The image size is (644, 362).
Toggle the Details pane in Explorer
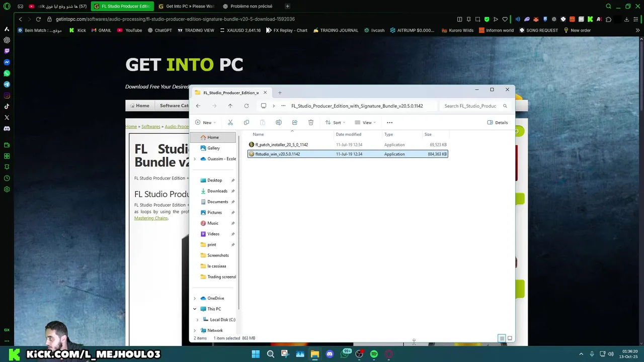(x=498, y=122)
